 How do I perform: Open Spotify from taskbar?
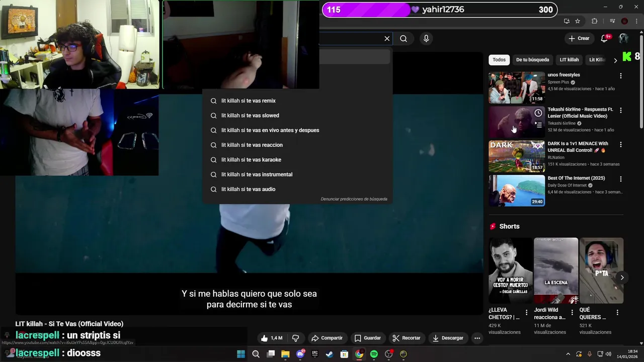click(x=374, y=354)
